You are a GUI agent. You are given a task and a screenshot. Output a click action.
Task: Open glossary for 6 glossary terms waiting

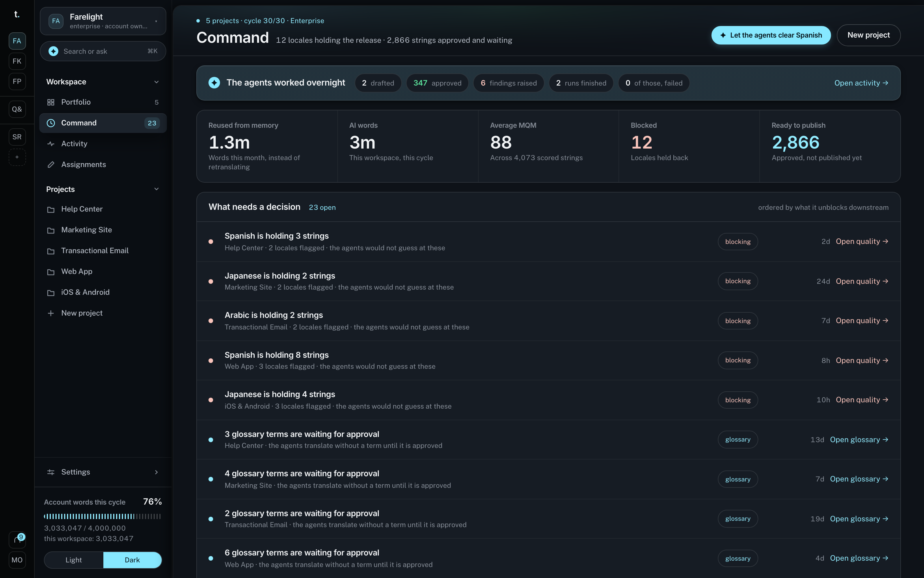(859, 559)
